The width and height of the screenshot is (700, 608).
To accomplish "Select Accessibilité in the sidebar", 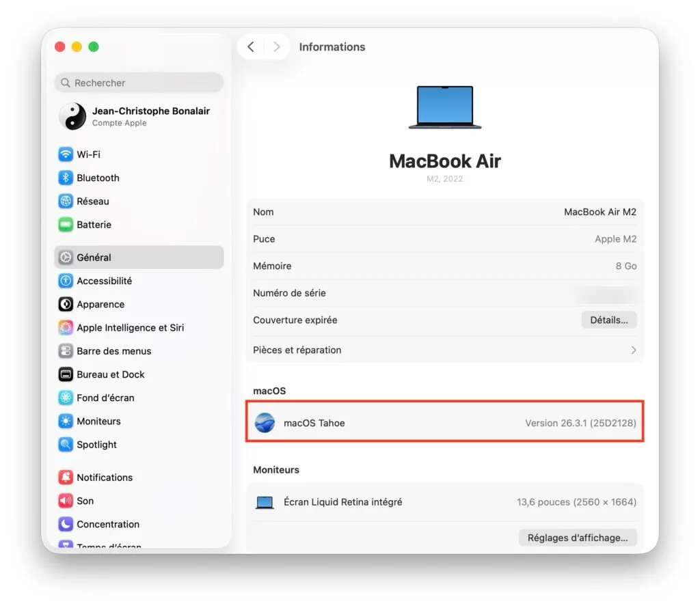I will (139, 281).
